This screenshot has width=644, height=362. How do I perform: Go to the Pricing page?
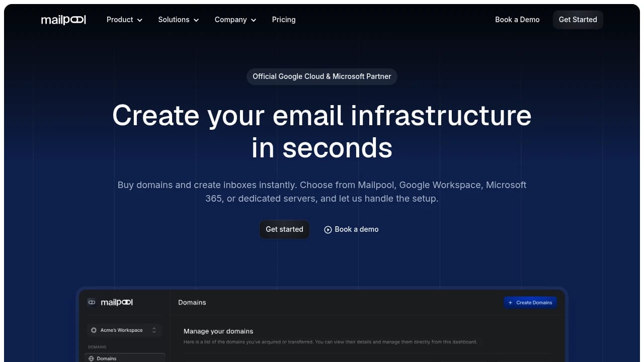[284, 20]
